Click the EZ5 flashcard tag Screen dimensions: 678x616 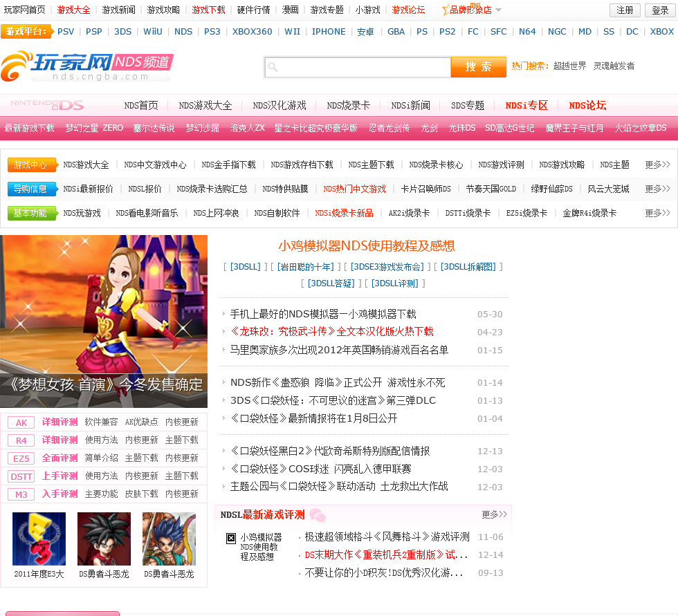(x=21, y=458)
